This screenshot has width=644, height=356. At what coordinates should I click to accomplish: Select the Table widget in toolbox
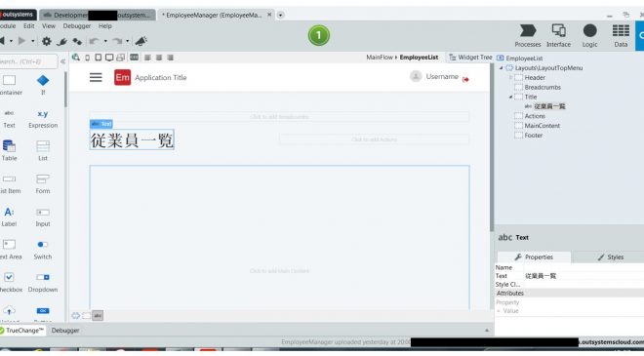coord(9,150)
